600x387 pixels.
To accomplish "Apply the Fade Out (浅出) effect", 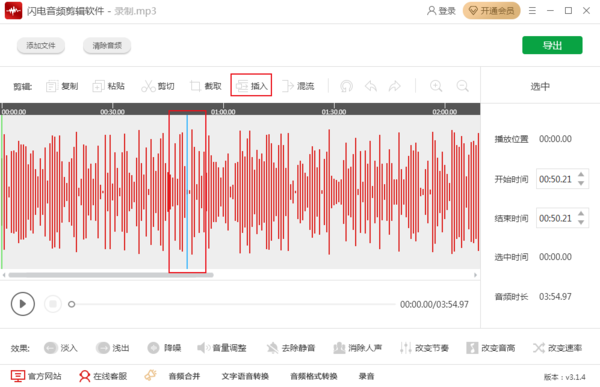I will [112, 348].
